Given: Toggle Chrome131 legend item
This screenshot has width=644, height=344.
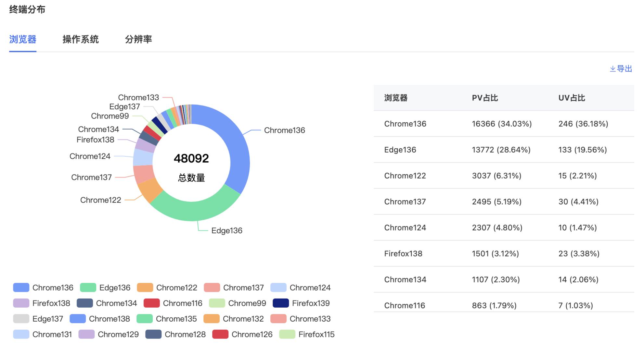Looking at the screenshot, I should 42,334.
